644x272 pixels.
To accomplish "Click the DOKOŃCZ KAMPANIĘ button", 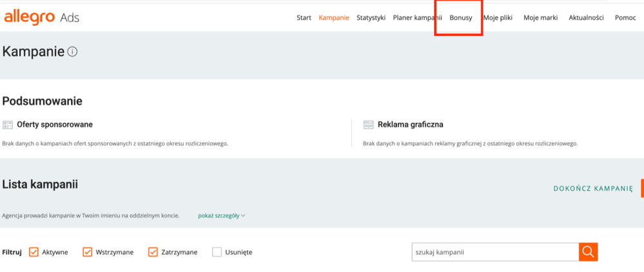I will pos(593,188).
